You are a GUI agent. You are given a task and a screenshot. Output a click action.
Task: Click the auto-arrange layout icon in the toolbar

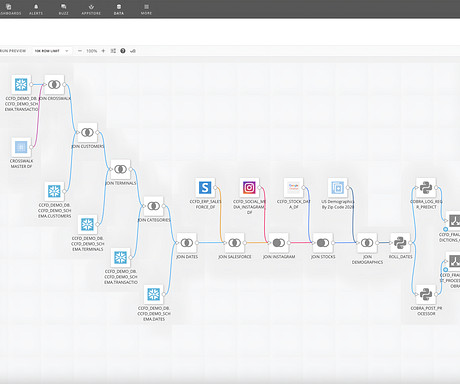tap(113, 51)
